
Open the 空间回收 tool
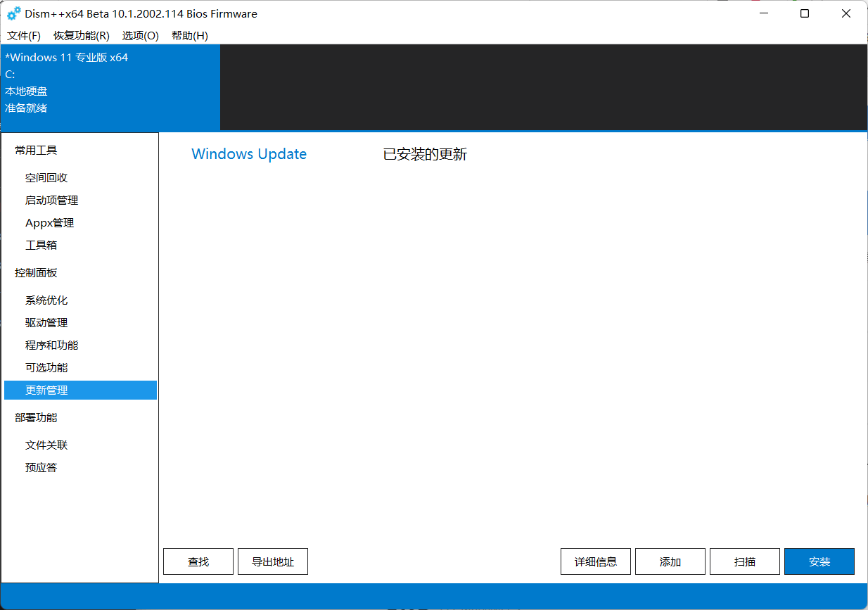tap(46, 177)
